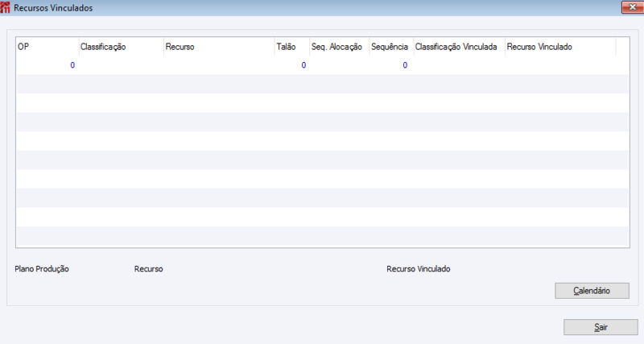Screen dimensions: 644x344
Task: Select the Recurso column header
Action: pos(219,47)
